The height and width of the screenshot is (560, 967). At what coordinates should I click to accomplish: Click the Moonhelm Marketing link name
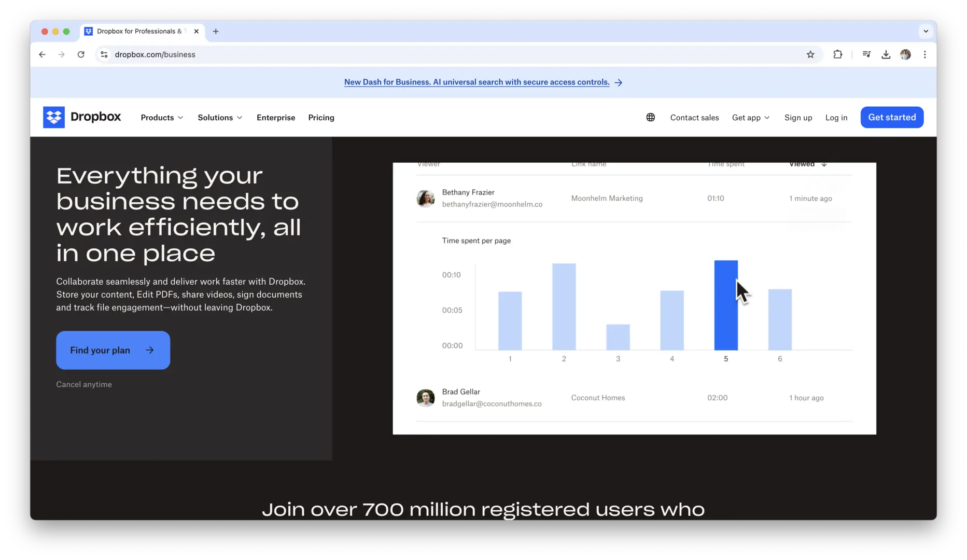pyautogui.click(x=607, y=198)
